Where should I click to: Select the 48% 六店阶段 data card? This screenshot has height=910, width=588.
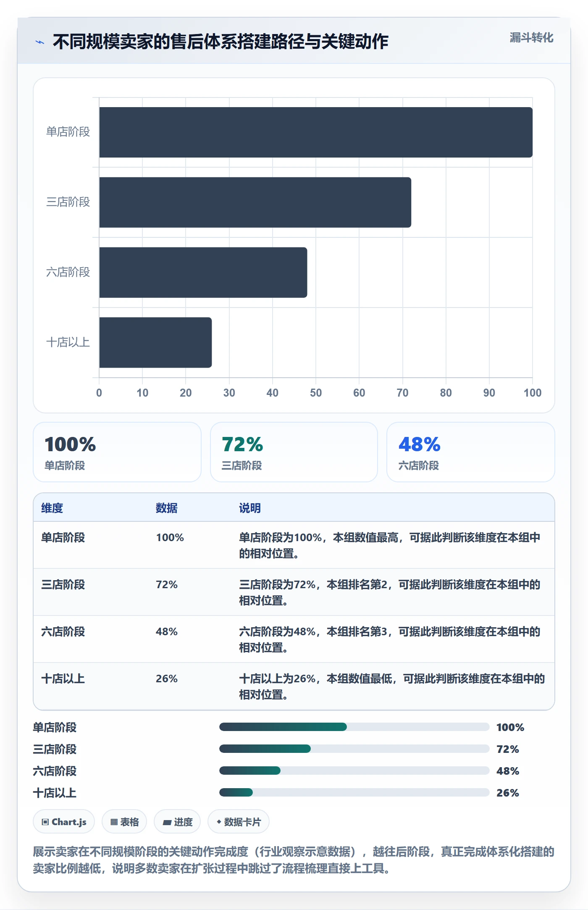pyautogui.click(x=470, y=452)
